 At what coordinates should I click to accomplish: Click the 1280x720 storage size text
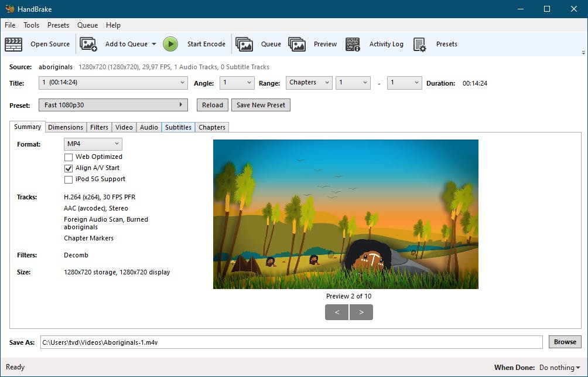117,272
